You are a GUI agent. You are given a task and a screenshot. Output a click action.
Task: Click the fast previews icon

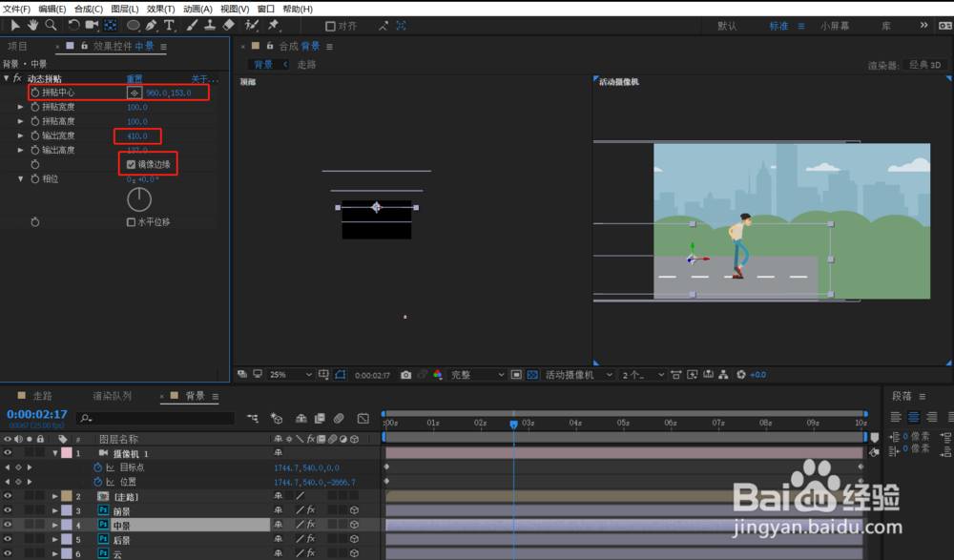tap(692, 375)
